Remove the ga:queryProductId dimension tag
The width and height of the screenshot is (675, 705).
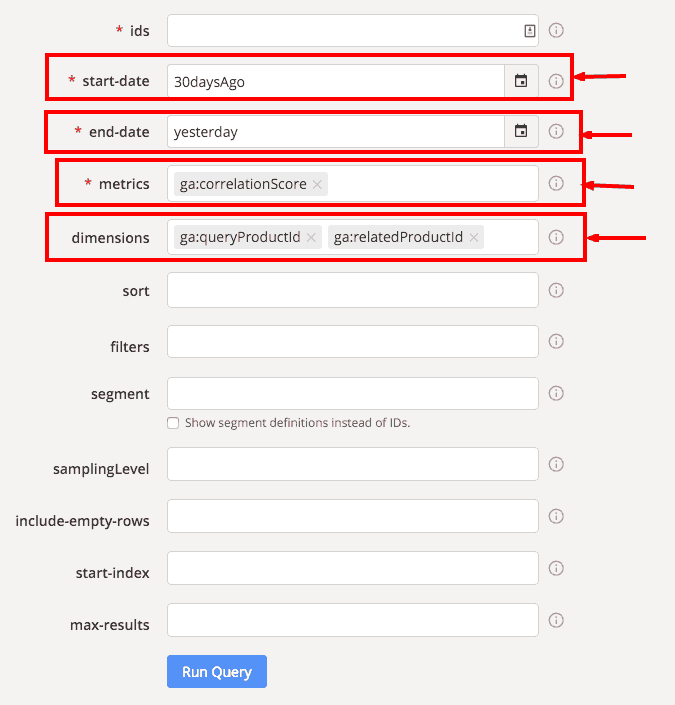tap(311, 237)
